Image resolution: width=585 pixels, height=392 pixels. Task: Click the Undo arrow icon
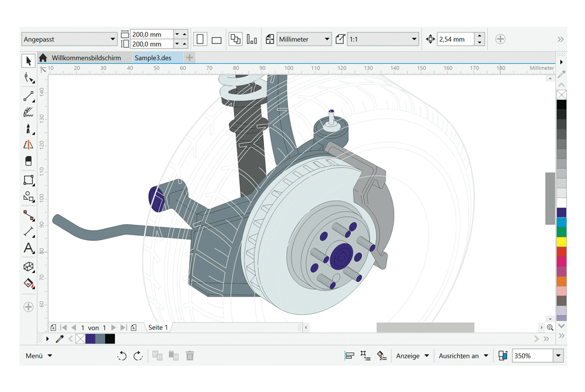click(x=122, y=356)
